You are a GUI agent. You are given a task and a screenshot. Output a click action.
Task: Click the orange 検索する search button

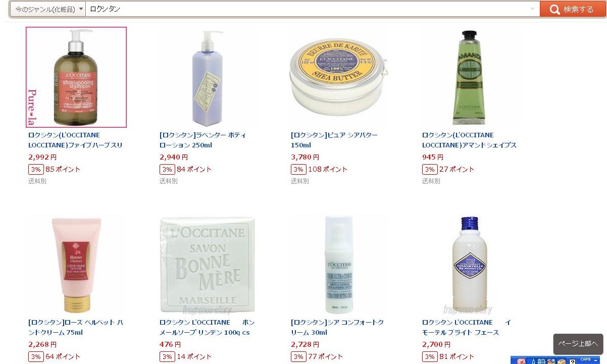point(572,9)
